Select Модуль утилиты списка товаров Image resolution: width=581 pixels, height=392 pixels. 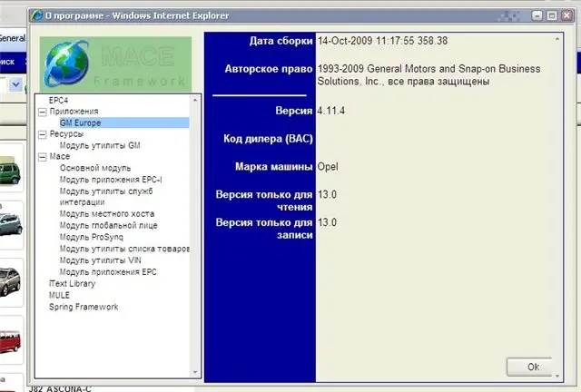click(x=124, y=249)
